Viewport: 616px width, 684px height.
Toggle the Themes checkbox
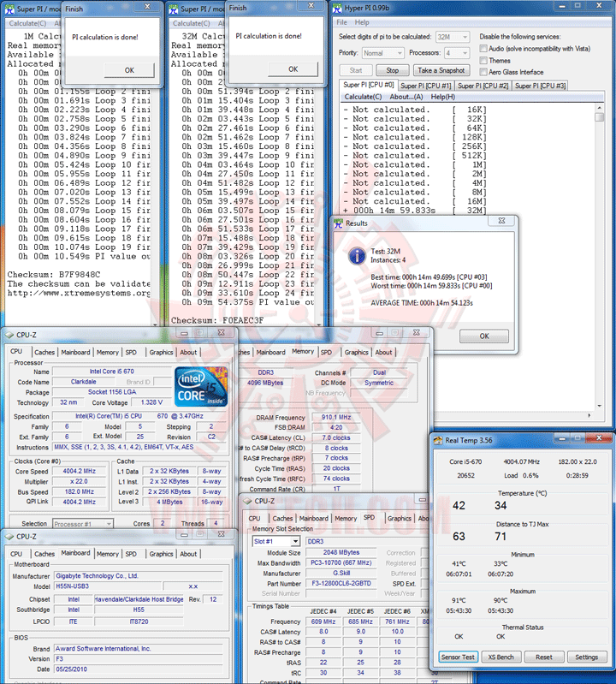click(x=483, y=60)
